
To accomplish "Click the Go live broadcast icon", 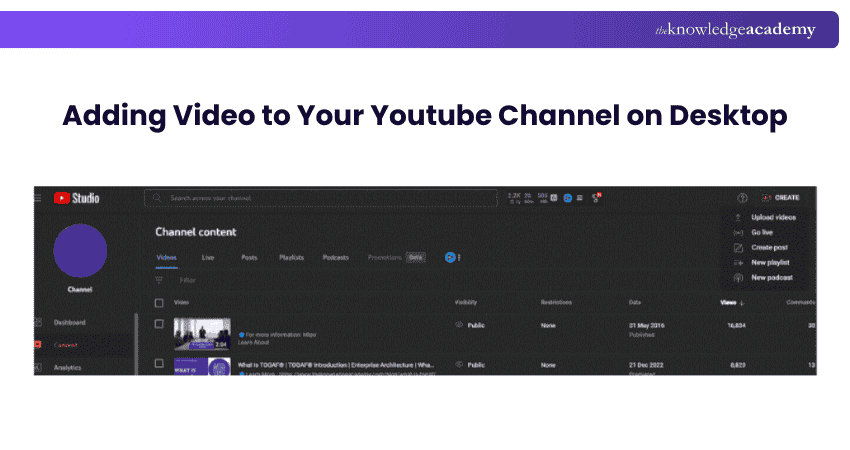I will coord(738,233).
